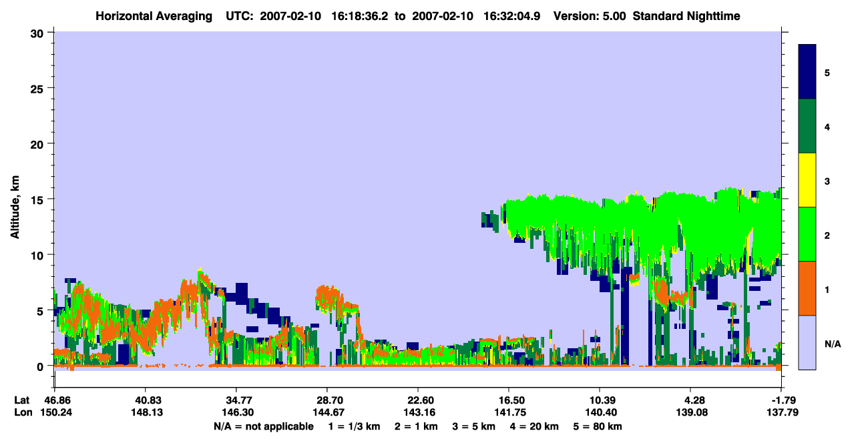Click the bright green color bar segment labeled 2
868x445 pixels.
[808, 234]
